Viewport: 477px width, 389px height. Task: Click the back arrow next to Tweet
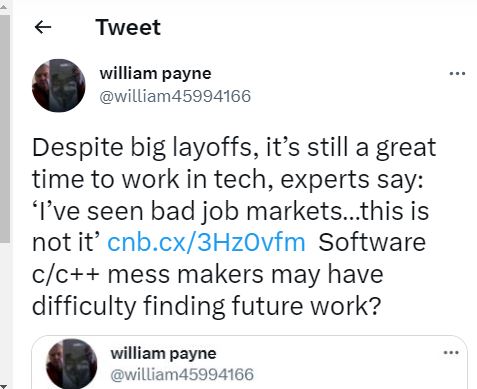coord(43,27)
